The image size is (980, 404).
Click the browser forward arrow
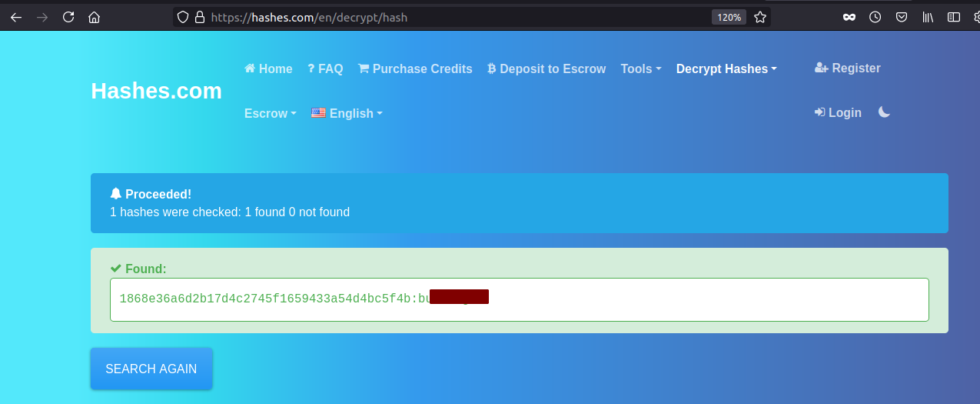(42, 17)
